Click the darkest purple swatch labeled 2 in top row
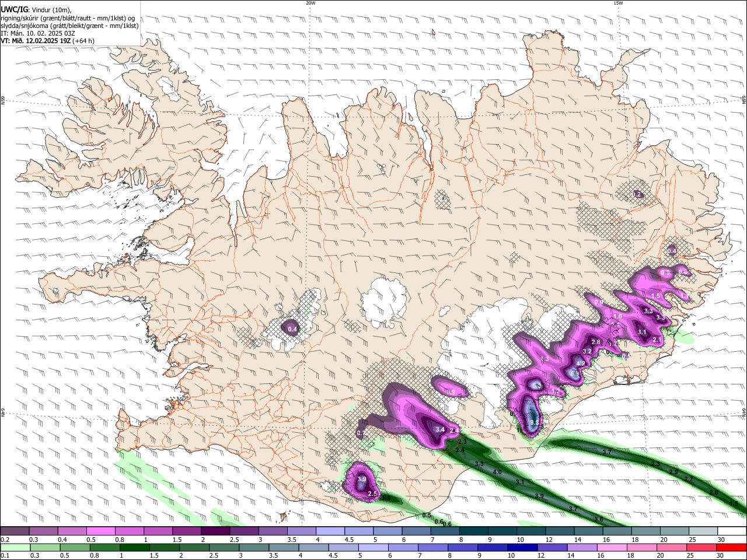The image size is (747, 560). pyautogui.click(x=215, y=531)
